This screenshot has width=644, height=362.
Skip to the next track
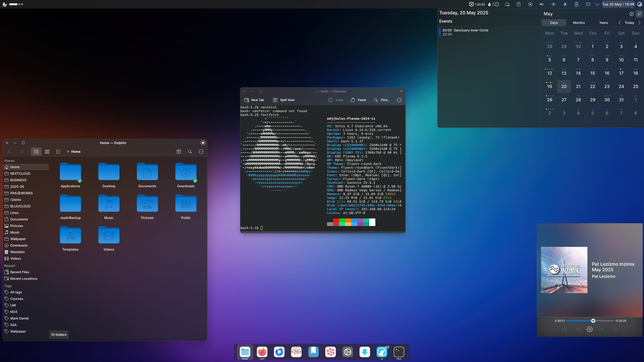coord(601,329)
